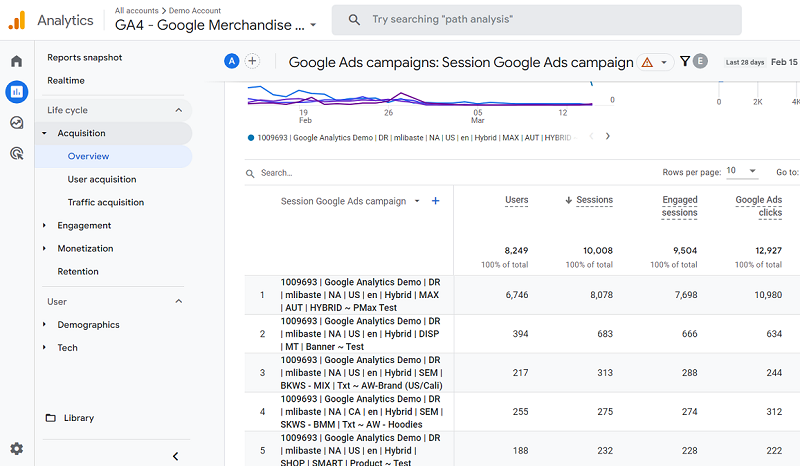Click the Demo Account breadcrumb
This screenshot has height=466, width=800.
pos(195,10)
